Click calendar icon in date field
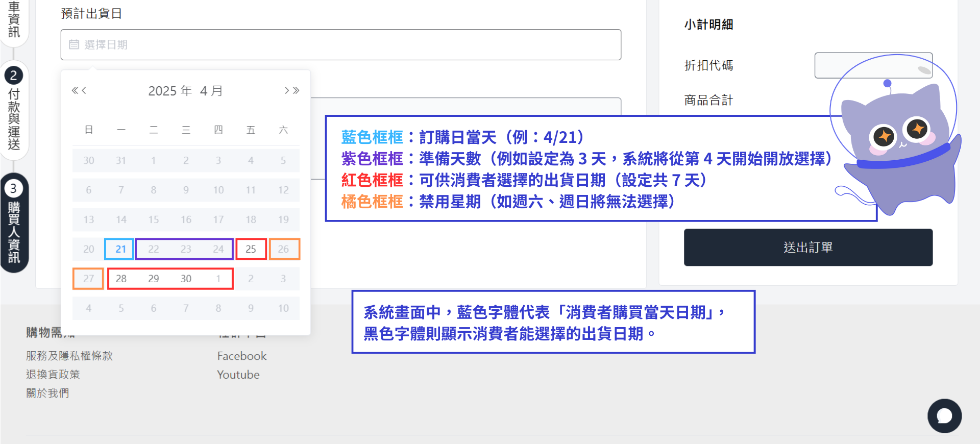The image size is (980, 444). 74,45
